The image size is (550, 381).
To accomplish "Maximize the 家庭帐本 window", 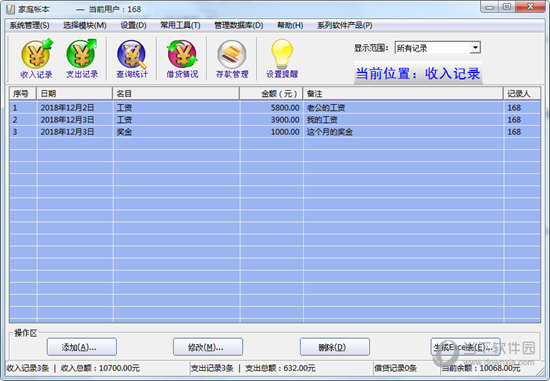I will [507, 7].
